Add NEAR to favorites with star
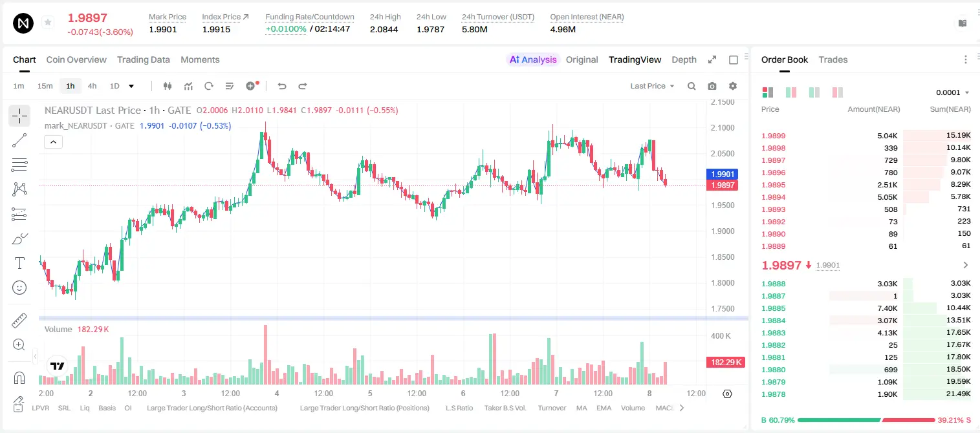 pyautogui.click(x=48, y=23)
